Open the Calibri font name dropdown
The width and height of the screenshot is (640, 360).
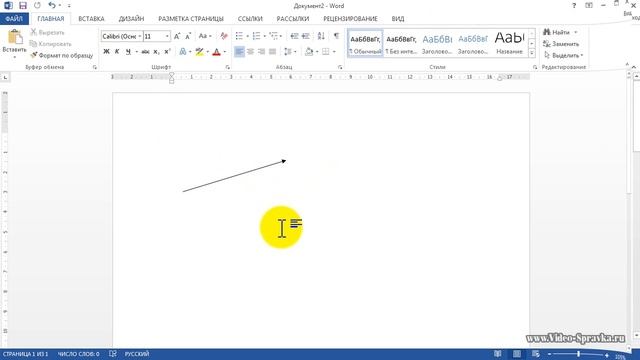(x=140, y=36)
